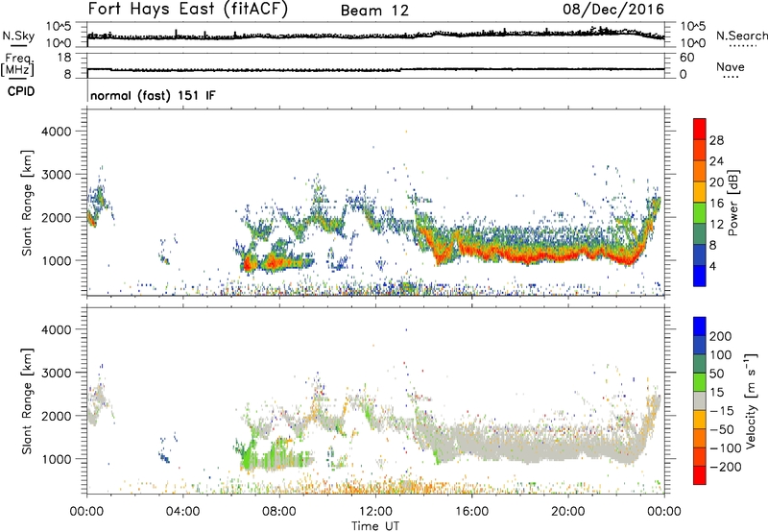Click the light green Power color bar segment
768x532 pixels.
coord(700,213)
